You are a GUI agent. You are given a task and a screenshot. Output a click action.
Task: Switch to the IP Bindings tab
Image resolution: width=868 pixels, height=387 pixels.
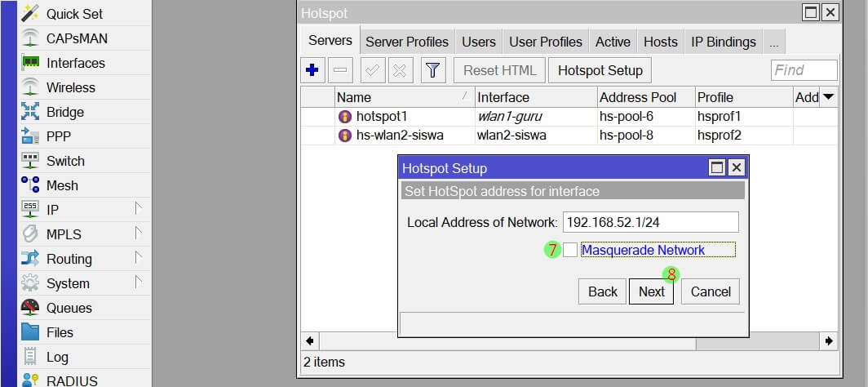pyautogui.click(x=723, y=42)
